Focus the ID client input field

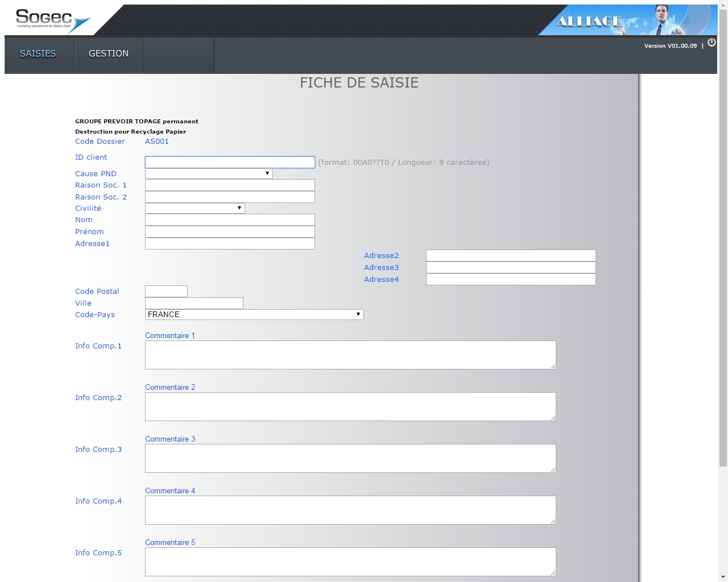(230, 163)
